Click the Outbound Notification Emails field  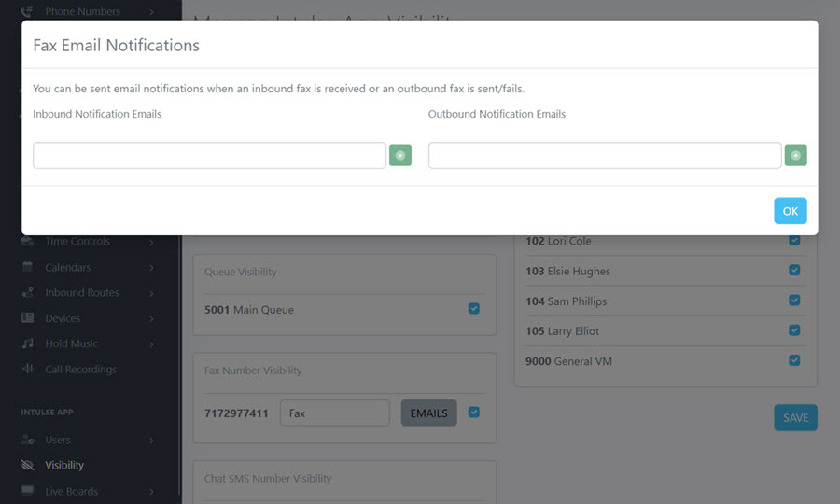[x=604, y=156]
